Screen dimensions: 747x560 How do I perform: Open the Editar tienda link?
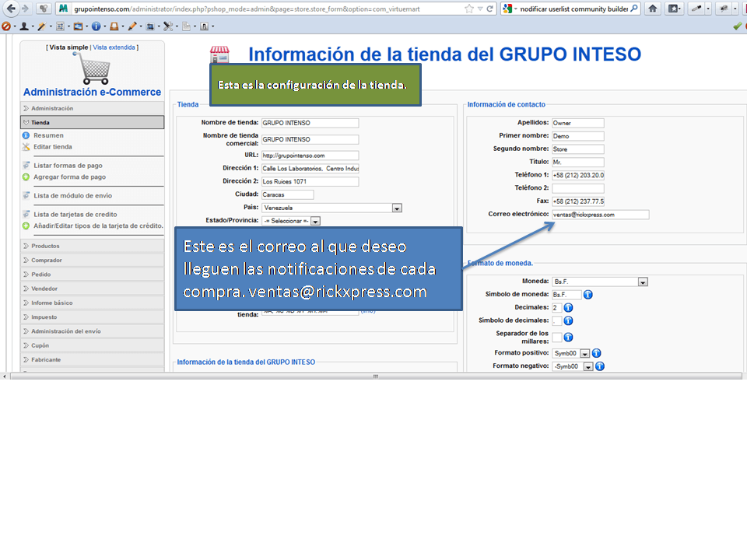(x=53, y=147)
